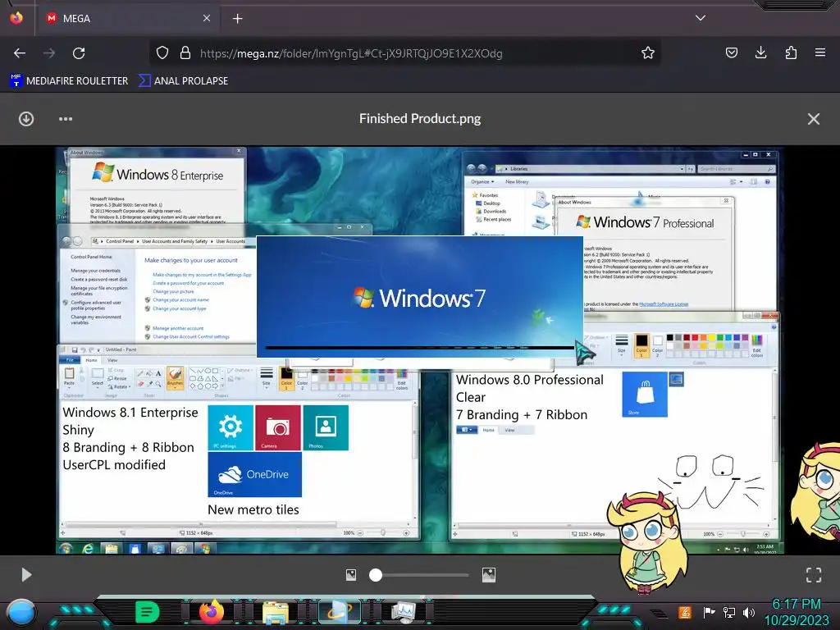Open the system monitor taskbar icon
This screenshot has height=630, width=840.
point(404,613)
